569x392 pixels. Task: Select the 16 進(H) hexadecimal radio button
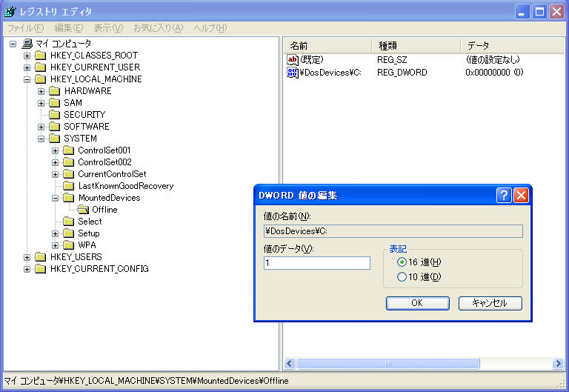(x=402, y=262)
